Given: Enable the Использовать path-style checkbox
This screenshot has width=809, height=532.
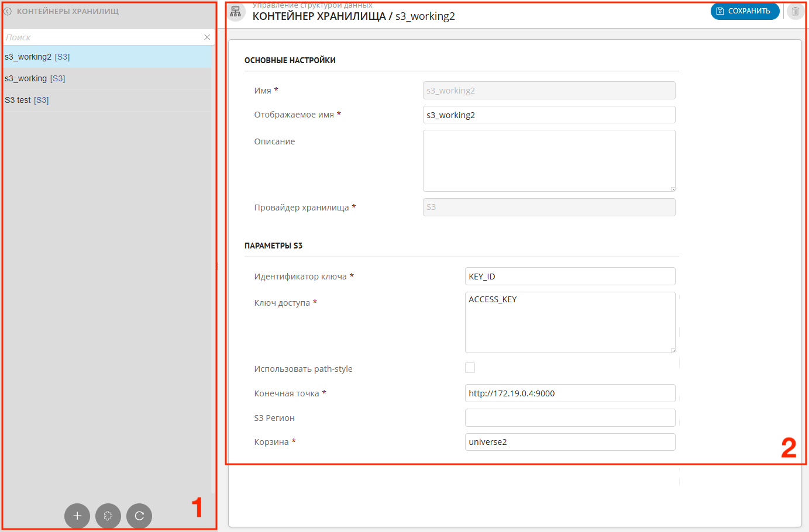Looking at the screenshot, I should pyautogui.click(x=470, y=368).
